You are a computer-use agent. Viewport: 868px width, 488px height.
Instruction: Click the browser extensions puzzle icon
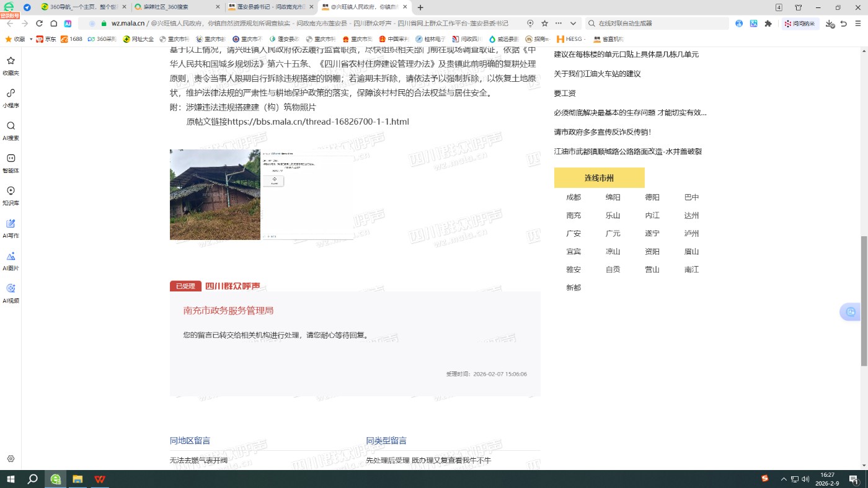click(x=768, y=24)
